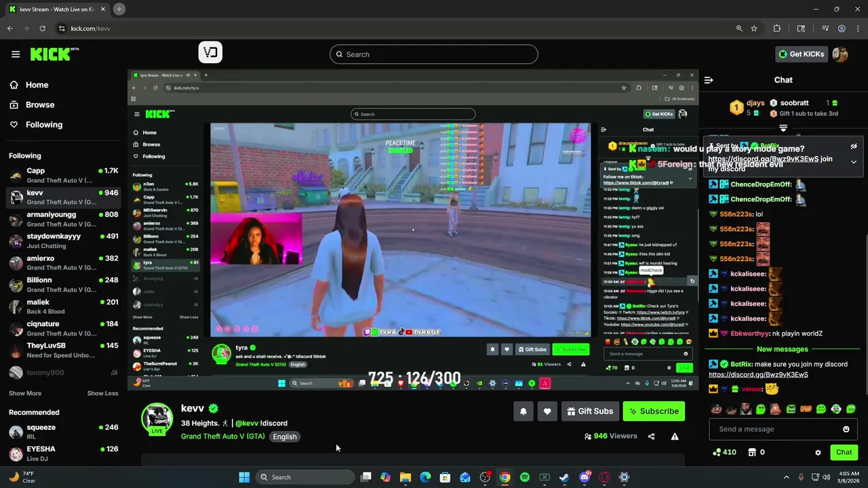The height and width of the screenshot is (488, 868).
Task: Click the green KICK logo
Action: point(54,54)
